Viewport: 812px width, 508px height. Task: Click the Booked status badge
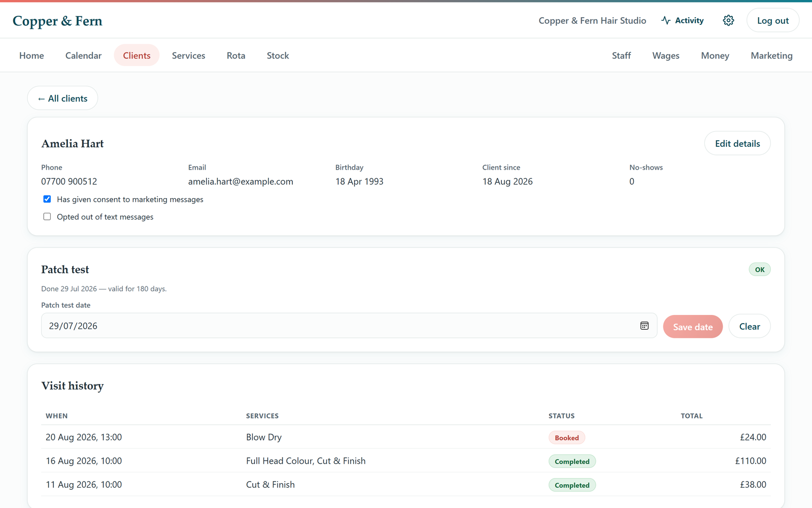tap(567, 437)
